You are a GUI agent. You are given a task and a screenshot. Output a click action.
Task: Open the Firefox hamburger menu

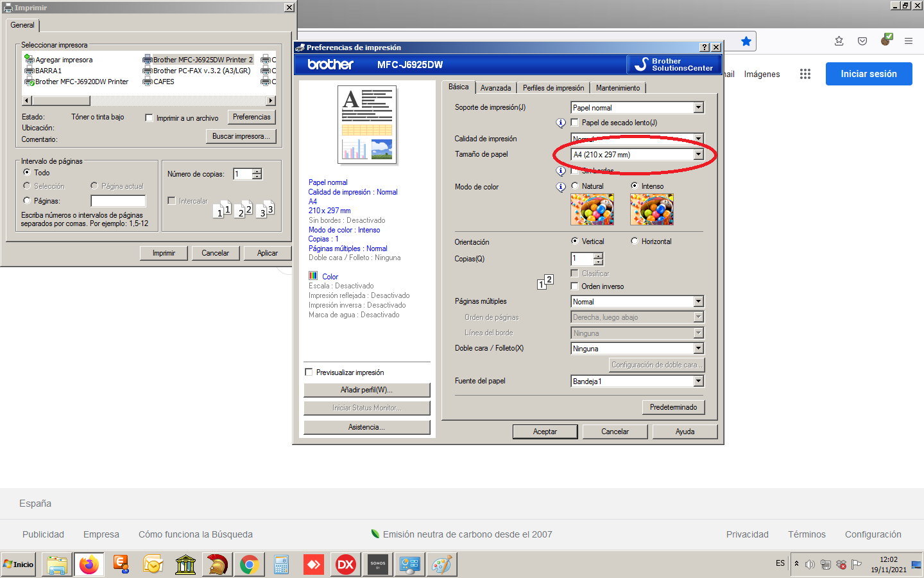coord(909,41)
